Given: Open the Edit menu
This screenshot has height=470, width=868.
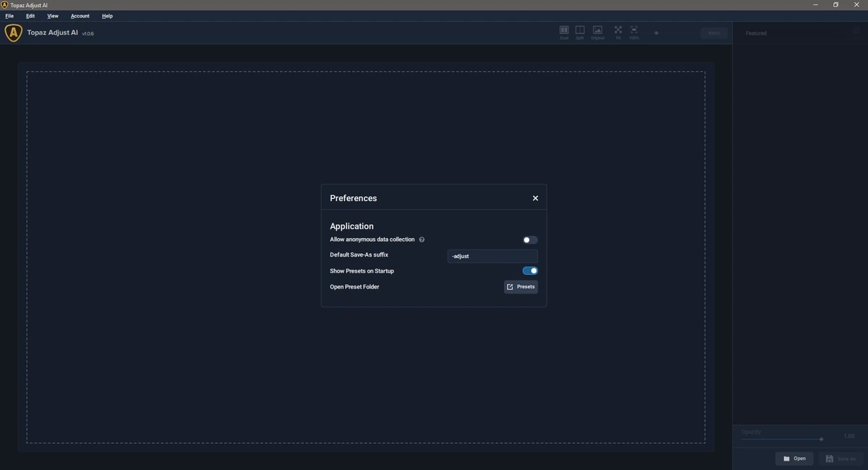Looking at the screenshot, I should [x=30, y=16].
